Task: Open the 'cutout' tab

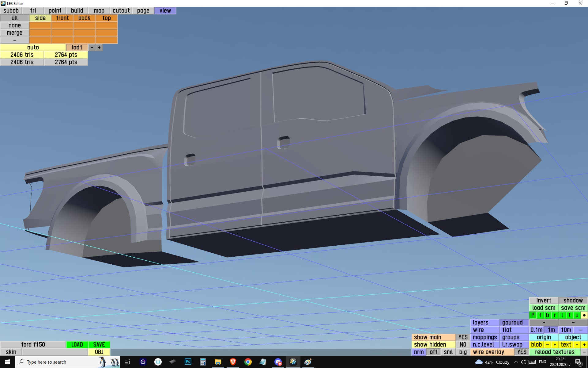Action: [121, 11]
